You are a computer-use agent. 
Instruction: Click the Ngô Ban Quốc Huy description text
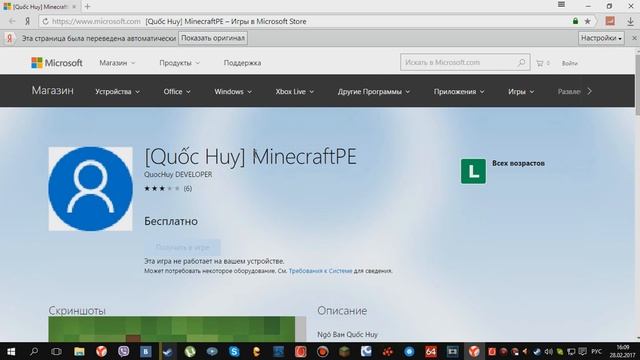click(348, 335)
